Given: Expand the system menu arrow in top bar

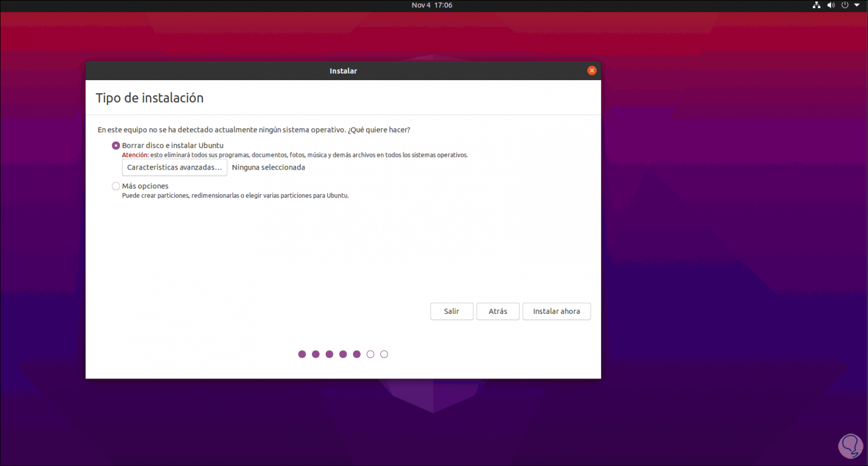Looking at the screenshot, I should tap(857, 5).
